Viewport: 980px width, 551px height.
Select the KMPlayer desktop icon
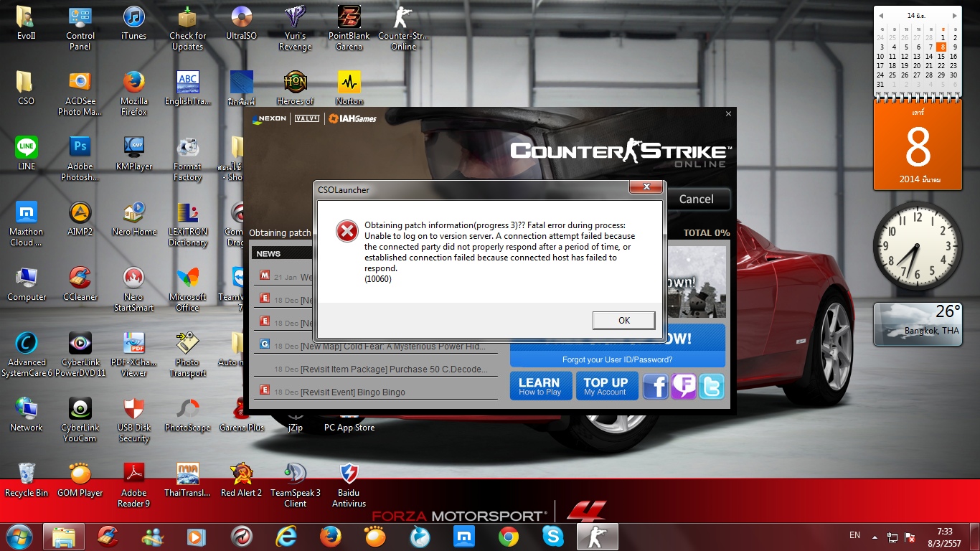click(134, 154)
